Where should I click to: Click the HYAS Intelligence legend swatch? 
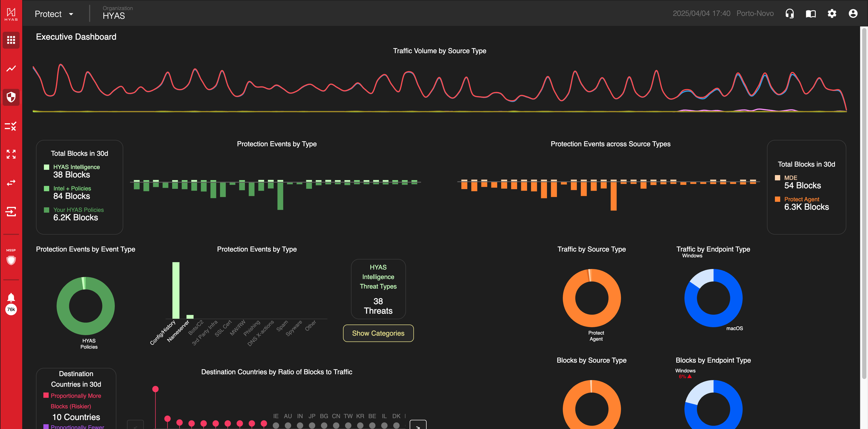[x=47, y=167]
